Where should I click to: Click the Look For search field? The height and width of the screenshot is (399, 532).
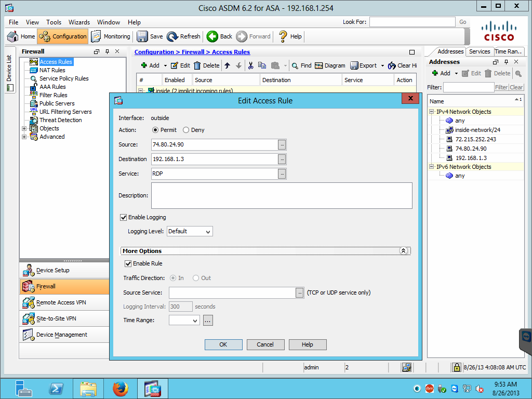coord(412,22)
